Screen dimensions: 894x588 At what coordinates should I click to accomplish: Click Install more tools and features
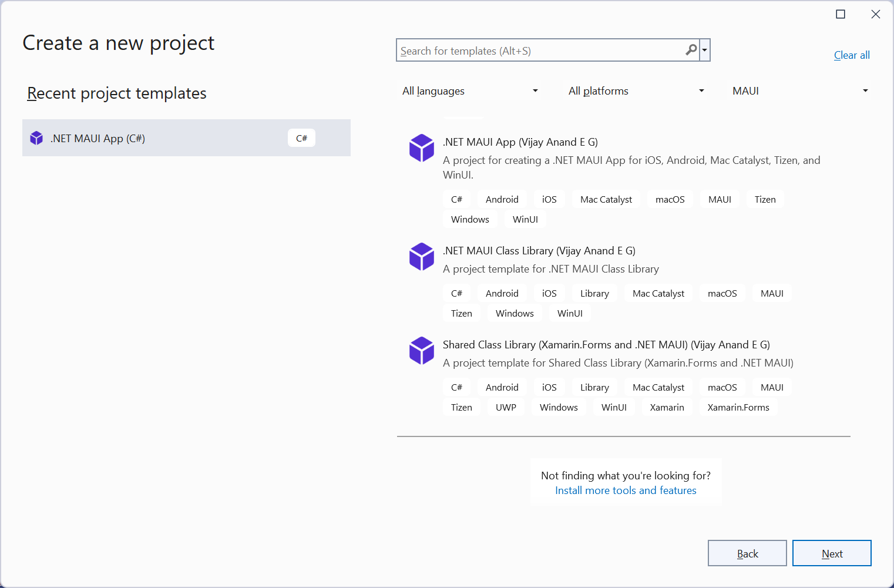coord(626,490)
